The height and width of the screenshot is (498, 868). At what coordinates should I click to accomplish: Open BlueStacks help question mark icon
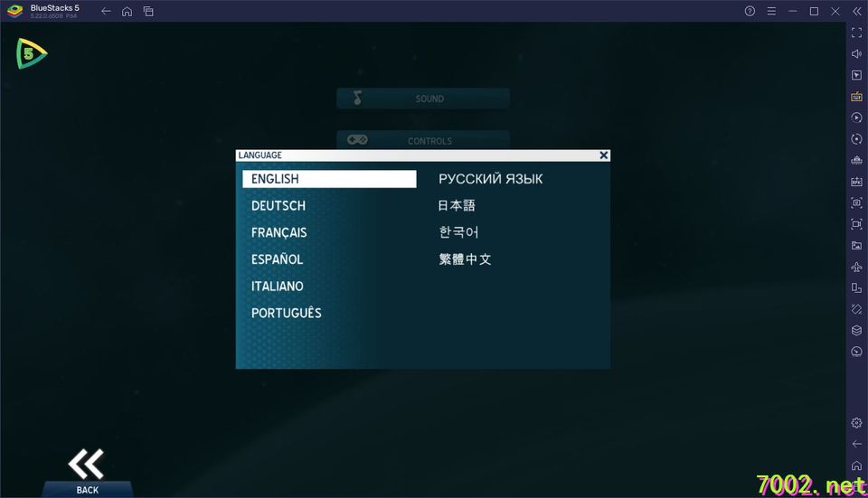coord(750,11)
